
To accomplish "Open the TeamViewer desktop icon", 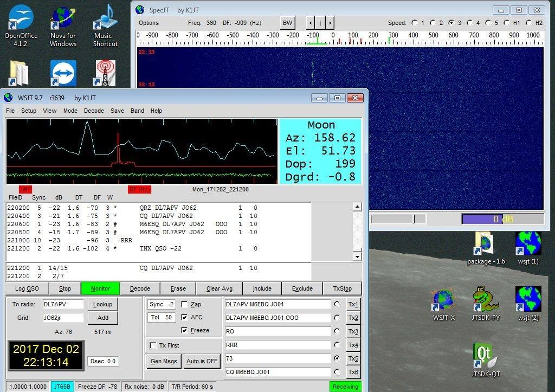I will pos(63,73).
